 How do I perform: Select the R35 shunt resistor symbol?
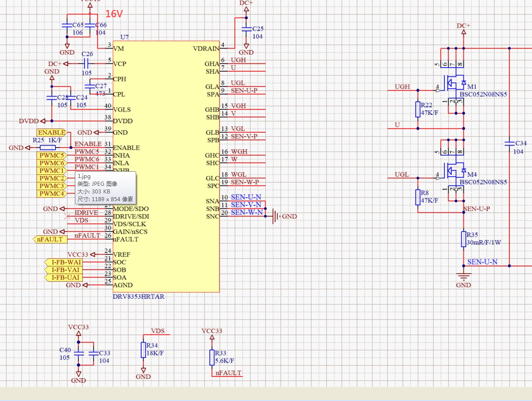pyautogui.click(x=463, y=239)
